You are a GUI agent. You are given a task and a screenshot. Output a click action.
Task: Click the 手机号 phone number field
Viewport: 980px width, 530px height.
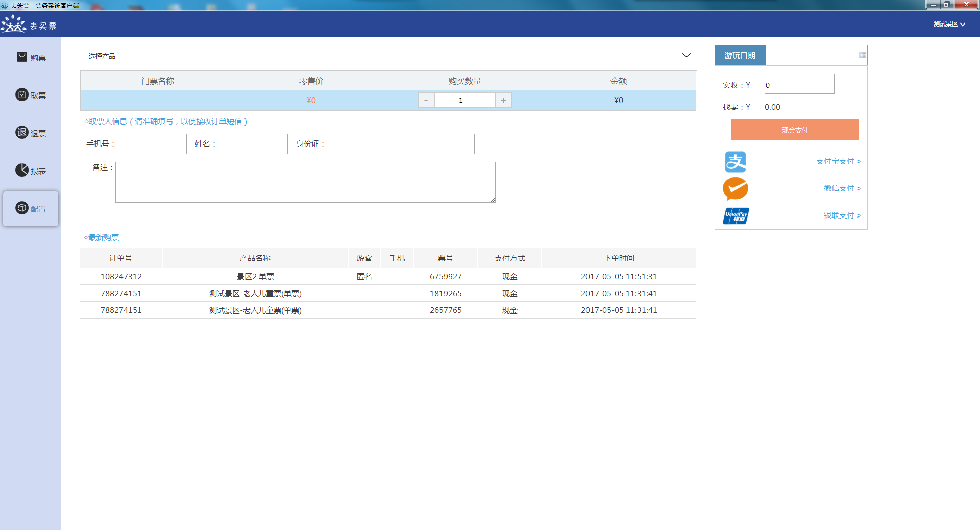click(152, 144)
